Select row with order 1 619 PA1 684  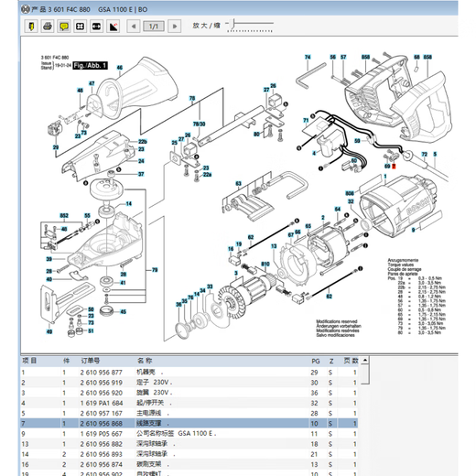189,403
